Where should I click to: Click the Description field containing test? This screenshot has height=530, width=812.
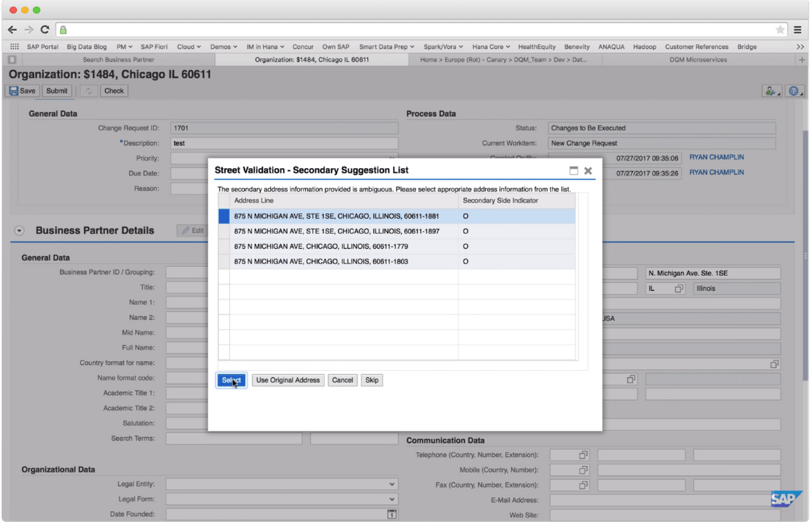284,143
